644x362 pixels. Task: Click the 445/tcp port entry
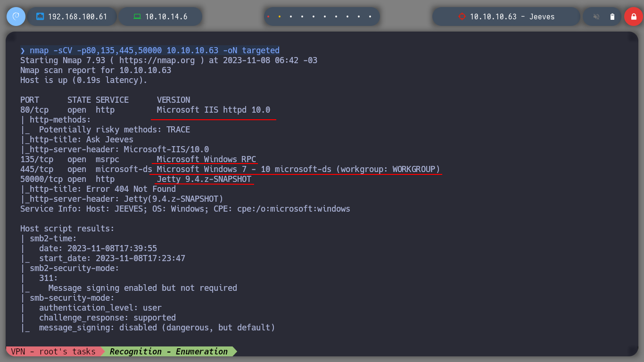(x=37, y=169)
